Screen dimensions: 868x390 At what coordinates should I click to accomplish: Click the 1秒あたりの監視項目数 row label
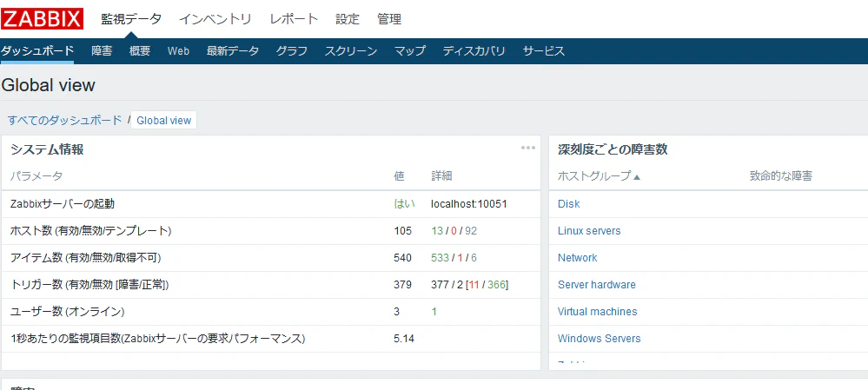(x=158, y=339)
